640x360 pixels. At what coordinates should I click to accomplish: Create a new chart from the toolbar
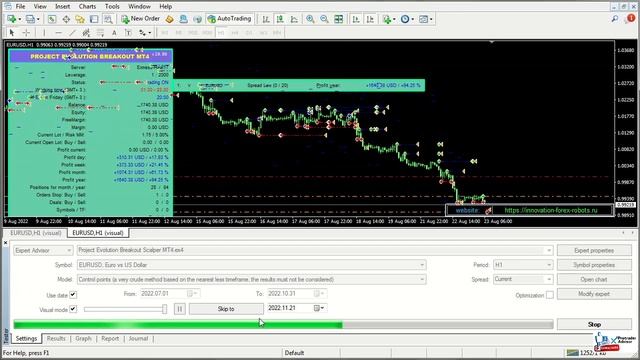pos(11,19)
